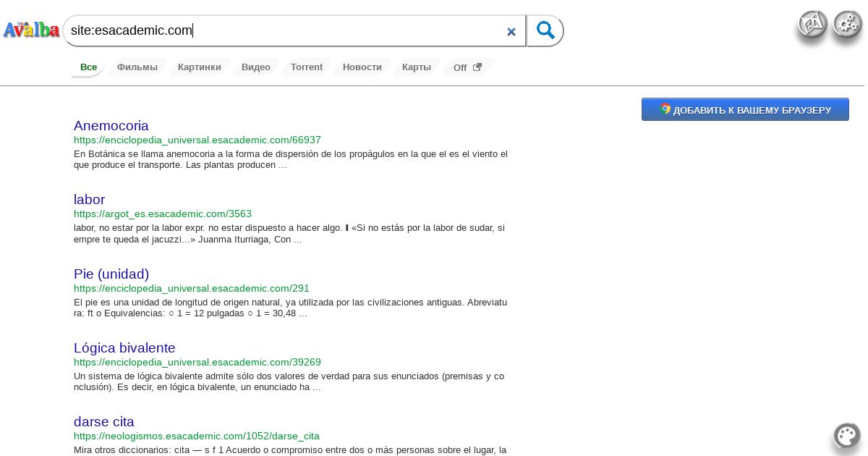Select the Все tab
This screenshot has height=456, width=868.
point(88,67)
